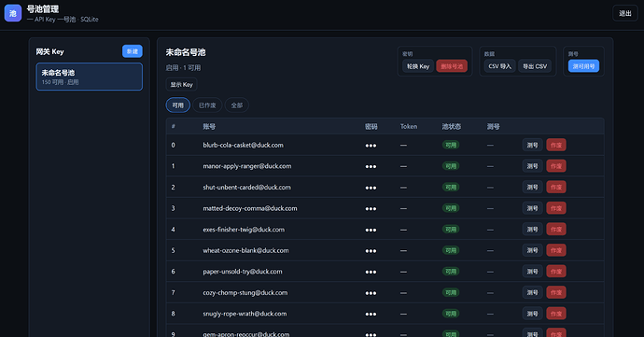Switch to the 全部 filter tab
This screenshot has width=644, height=337.
[x=237, y=105]
